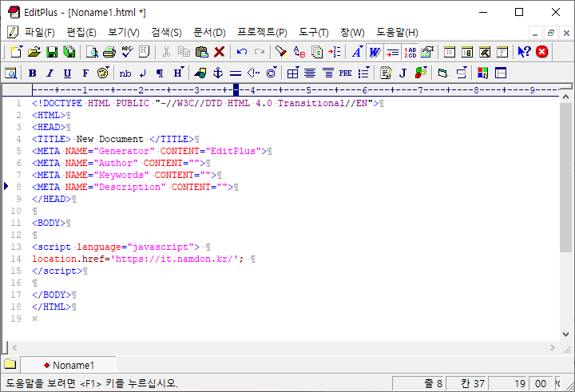Screen dimensions: 575x392
Task: Apply Underline tag with the U icon
Action: [x=67, y=73]
